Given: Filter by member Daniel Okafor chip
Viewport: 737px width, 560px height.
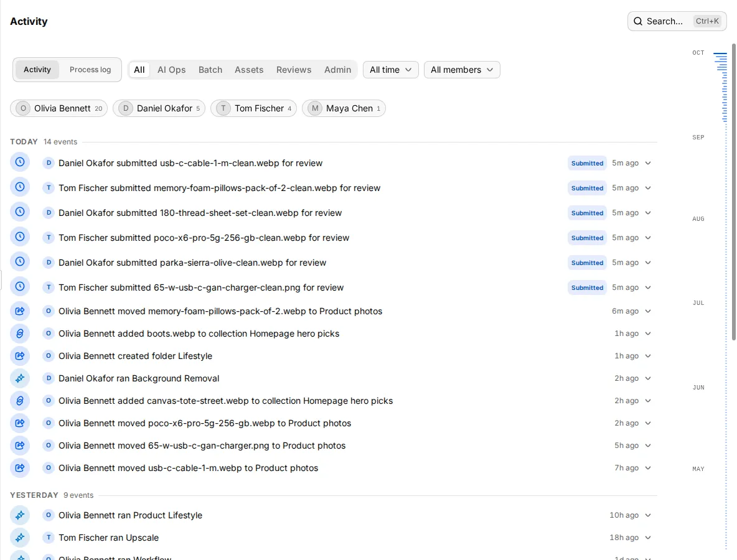Looking at the screenshot, I should 159,108.
